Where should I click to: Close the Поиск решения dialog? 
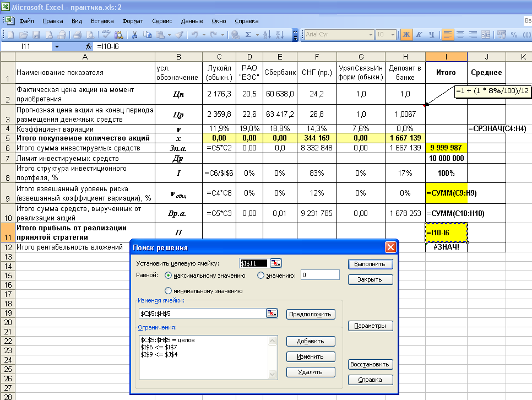click(390, 247)
